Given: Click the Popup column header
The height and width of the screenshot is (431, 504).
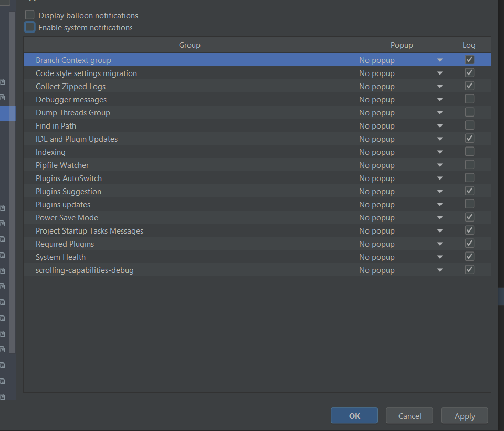Looking at the screenshot, I should (402, 45).
